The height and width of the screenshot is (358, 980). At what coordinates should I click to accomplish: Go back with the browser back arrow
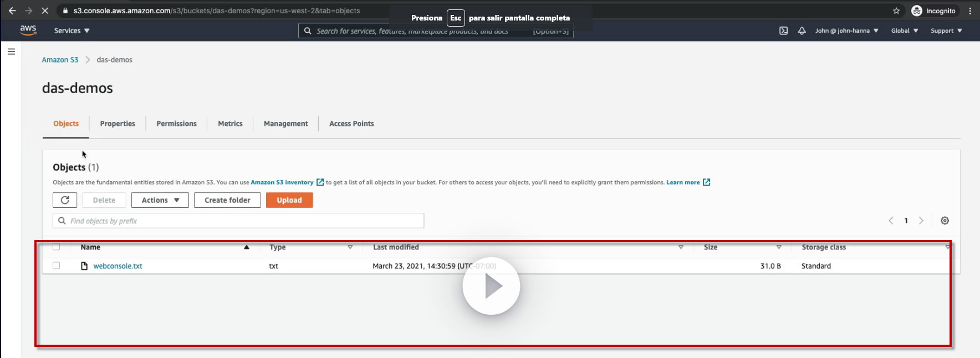click(12, 11)
